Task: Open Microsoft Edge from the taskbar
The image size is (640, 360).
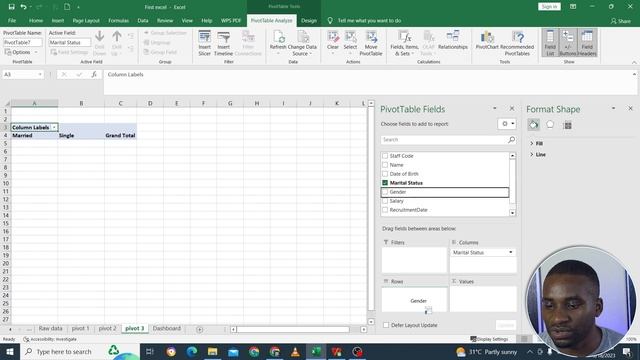Action: tap(191, 351)
